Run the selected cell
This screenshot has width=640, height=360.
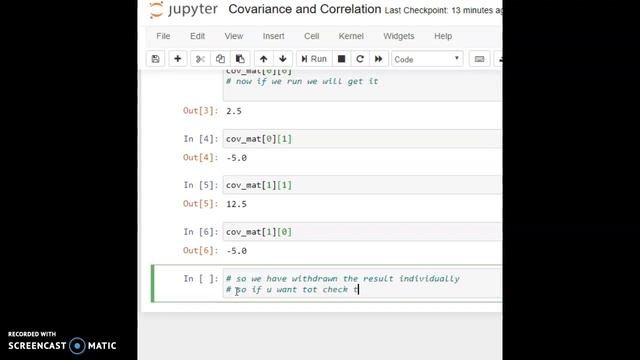(314, 59)
